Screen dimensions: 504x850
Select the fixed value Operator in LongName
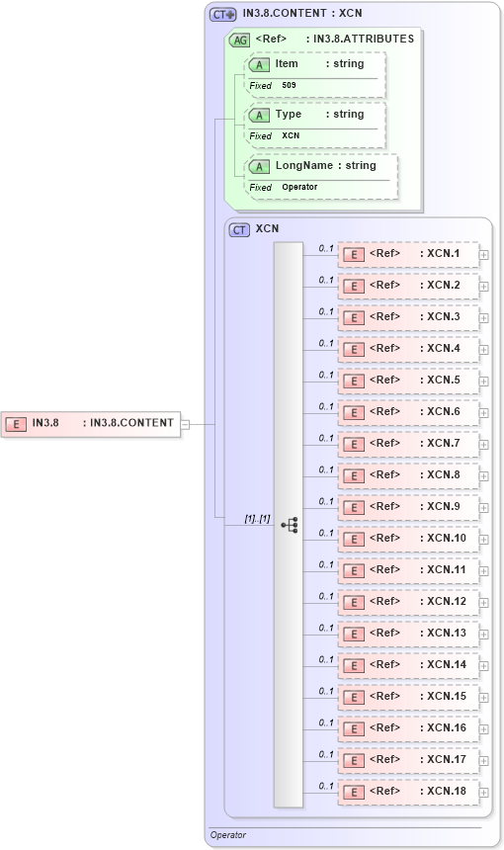tap(299, 187)
